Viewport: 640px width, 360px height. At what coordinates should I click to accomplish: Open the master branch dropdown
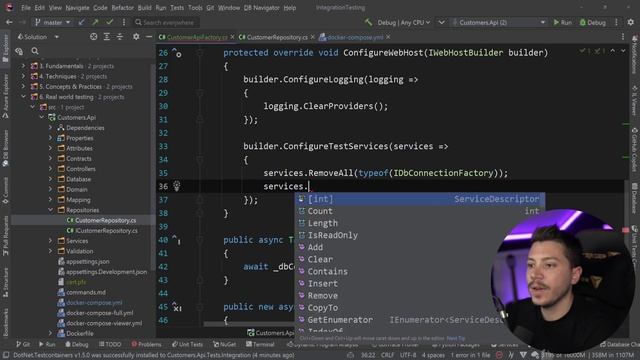53,22
